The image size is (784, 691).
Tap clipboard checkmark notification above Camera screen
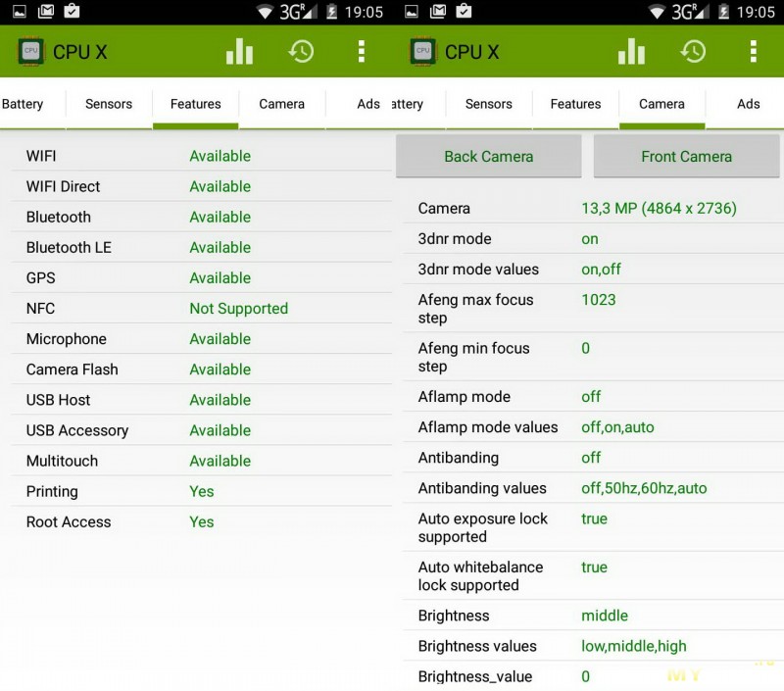(464, 11)
